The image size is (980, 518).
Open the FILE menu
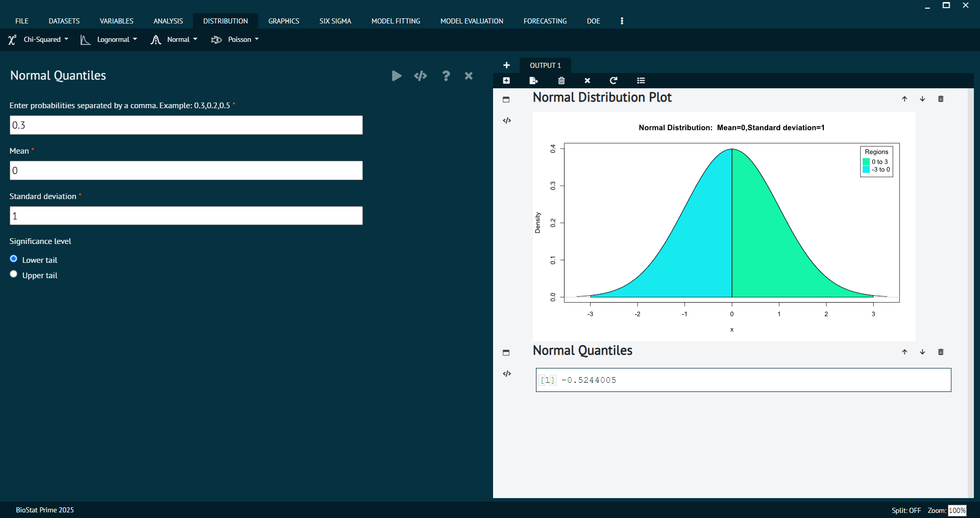22,21
